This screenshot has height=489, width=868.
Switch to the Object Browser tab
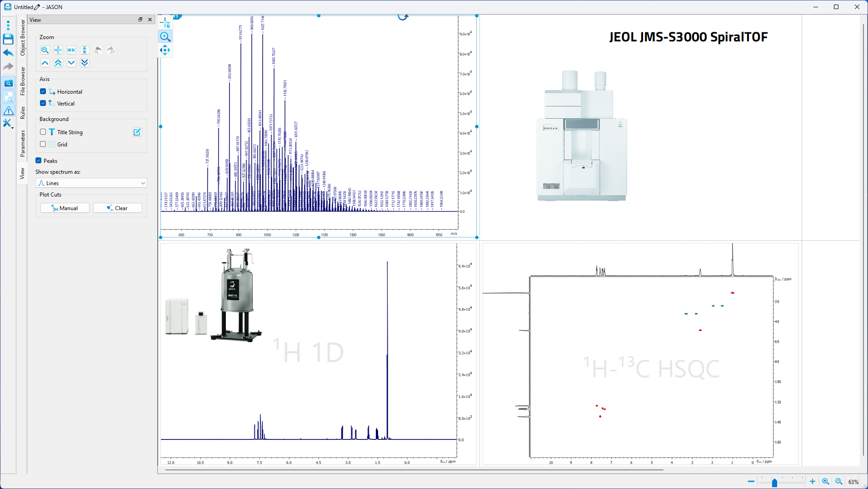(x=22, y=38)
